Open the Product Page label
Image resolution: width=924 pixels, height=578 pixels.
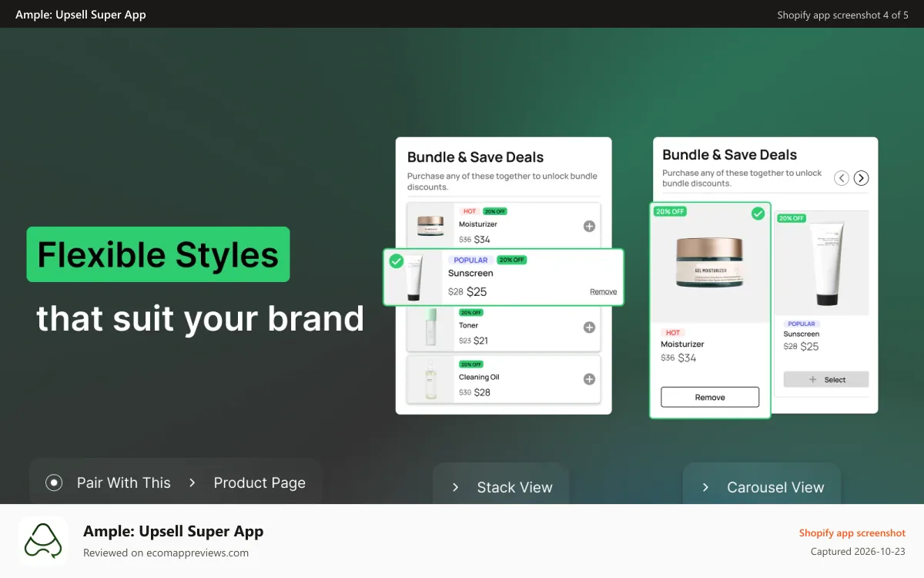259,483
